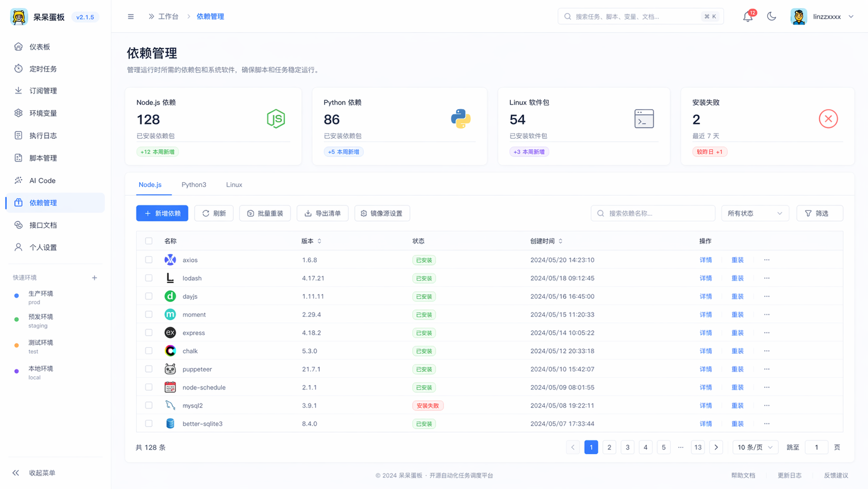868x489 pixels.
Task: Check the moment row checkbox
Action: [x=149, y=314]
